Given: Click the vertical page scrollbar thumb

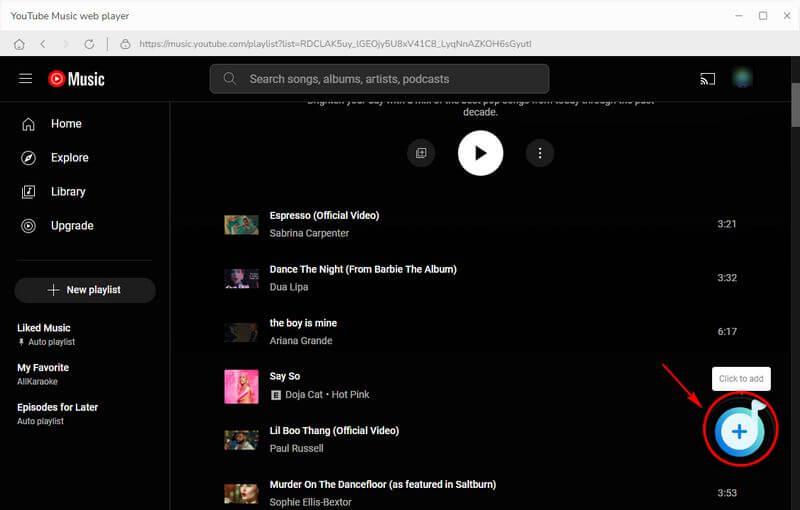Looking at the screenshot, I should (795, 104).
